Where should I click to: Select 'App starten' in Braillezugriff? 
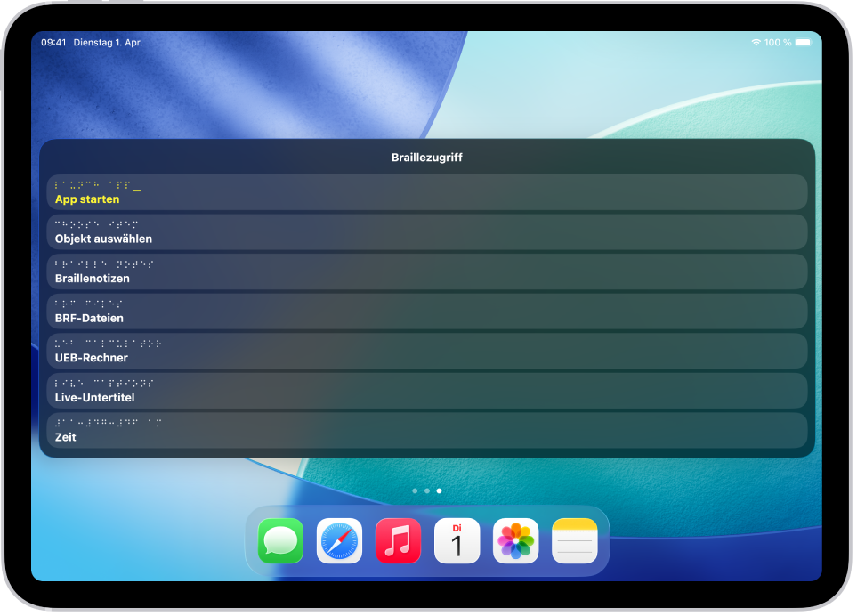click(427, 191)
